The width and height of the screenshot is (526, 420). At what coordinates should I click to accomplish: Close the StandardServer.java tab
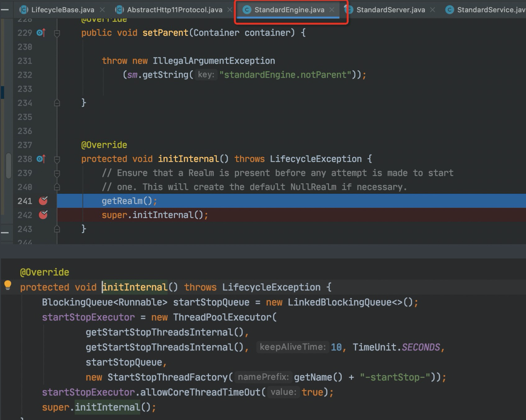pos(432,10)
